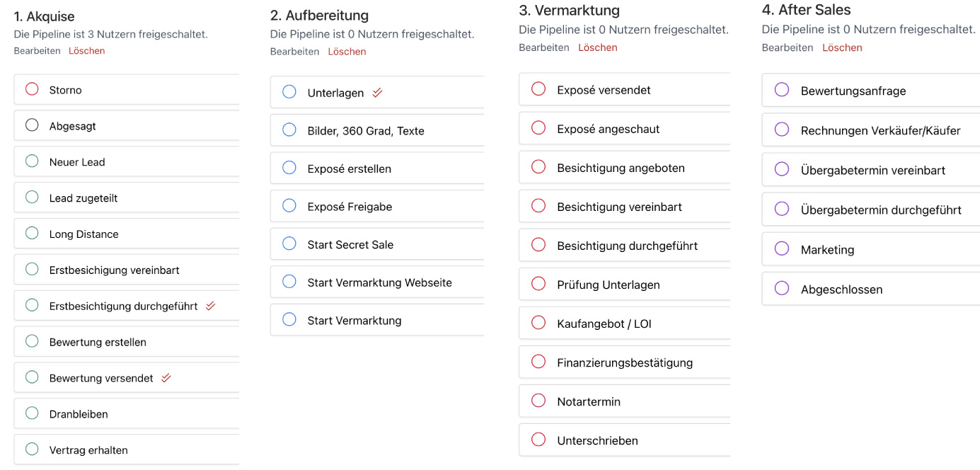Click the black circle icon next to Abgesagt
The width and height of the screenshot is (980, 470).
(32, 125)
